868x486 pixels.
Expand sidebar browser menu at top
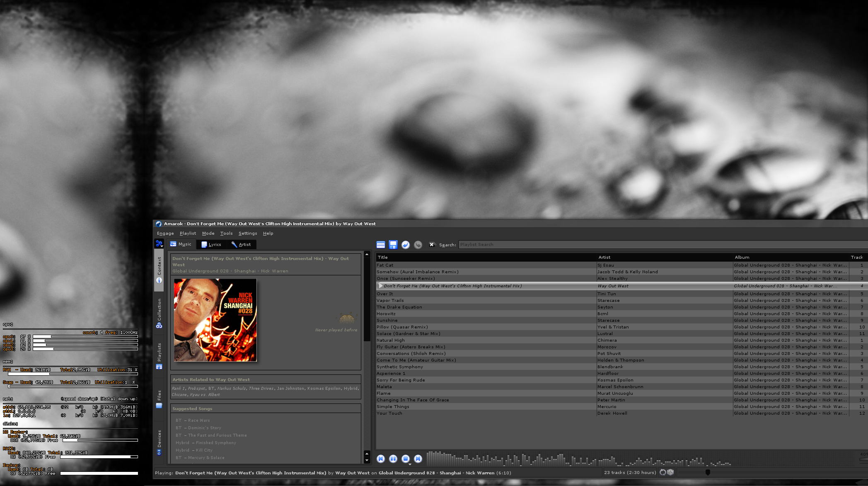click(159, 244)
